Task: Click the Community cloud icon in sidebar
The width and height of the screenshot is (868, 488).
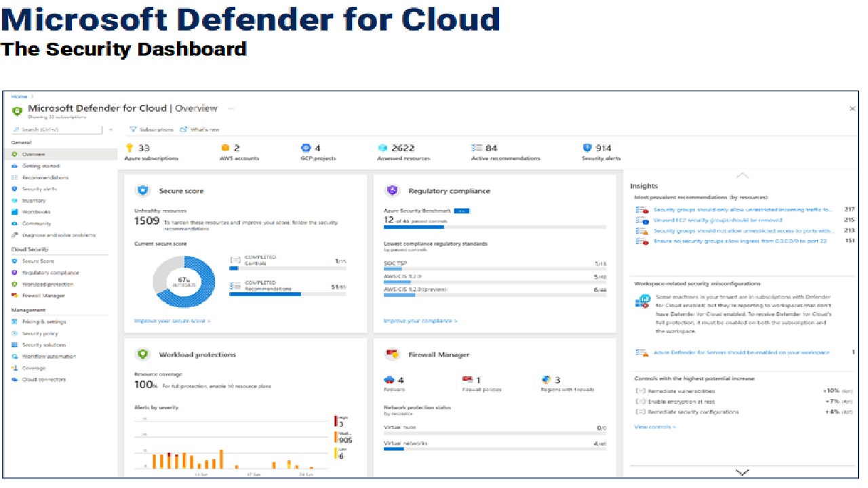Action: pyautogui.click(x=14, y=224)
